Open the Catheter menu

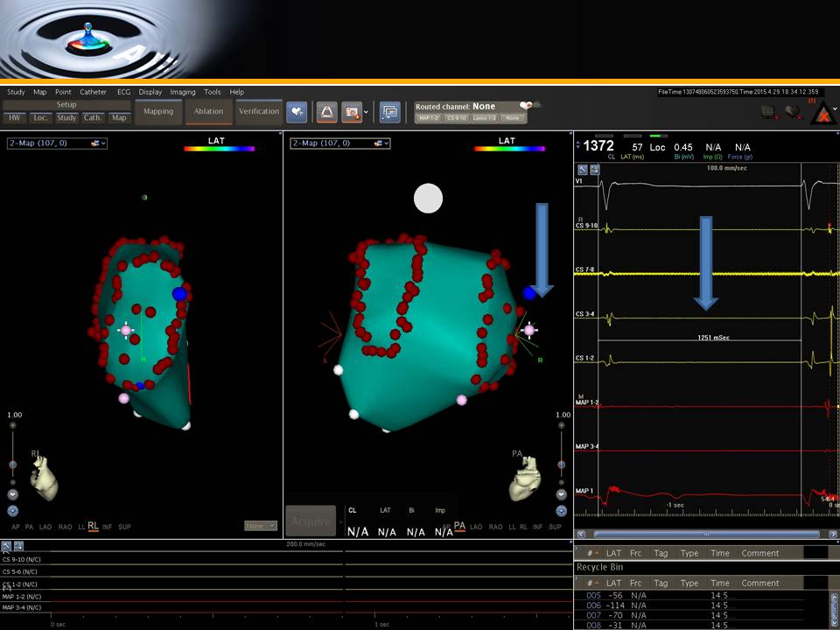click(93, 92)
